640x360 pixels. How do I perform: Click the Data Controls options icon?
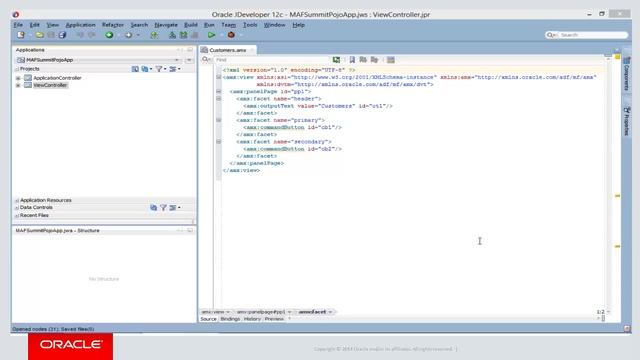pos(173,207)
